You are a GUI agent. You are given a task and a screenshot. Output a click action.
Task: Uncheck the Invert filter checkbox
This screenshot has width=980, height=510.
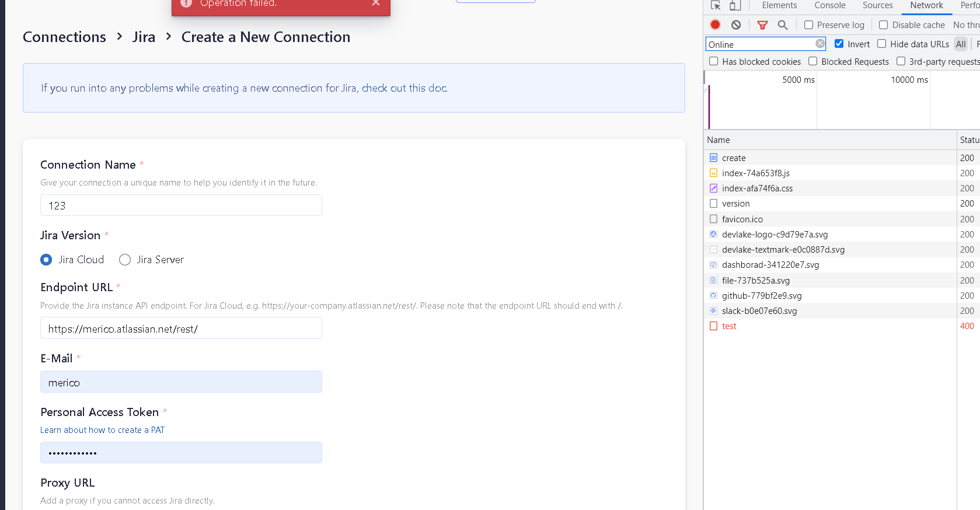(839, 44)
